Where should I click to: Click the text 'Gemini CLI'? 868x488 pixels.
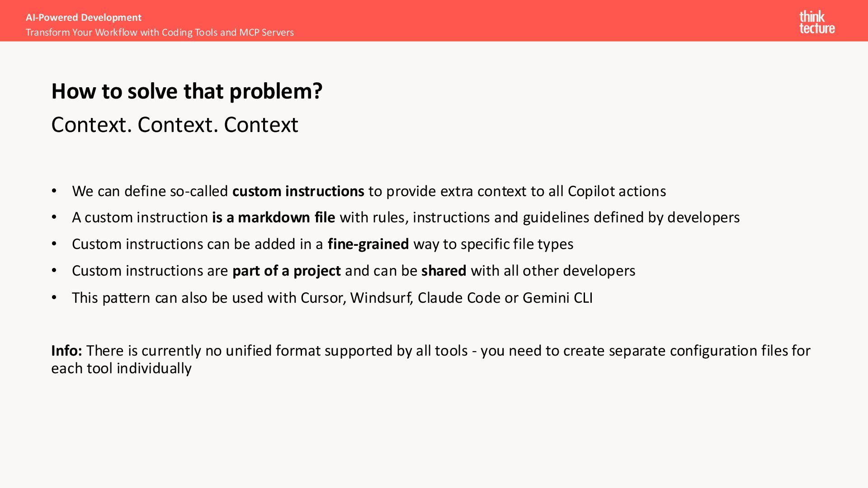[557, 298]
